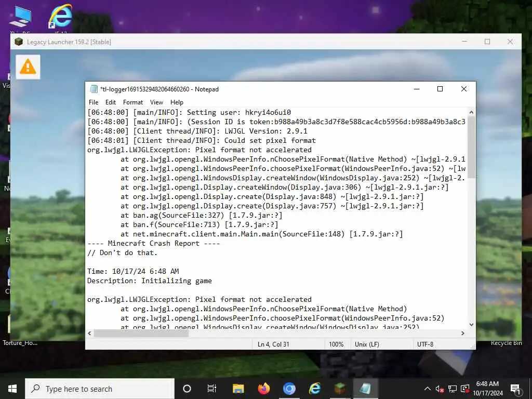Image resolution: width=532 pixels, height=399 pixels.
Task: Click the 'at ban.ag(SourceFile:327)' line
Action: [201, 215]
